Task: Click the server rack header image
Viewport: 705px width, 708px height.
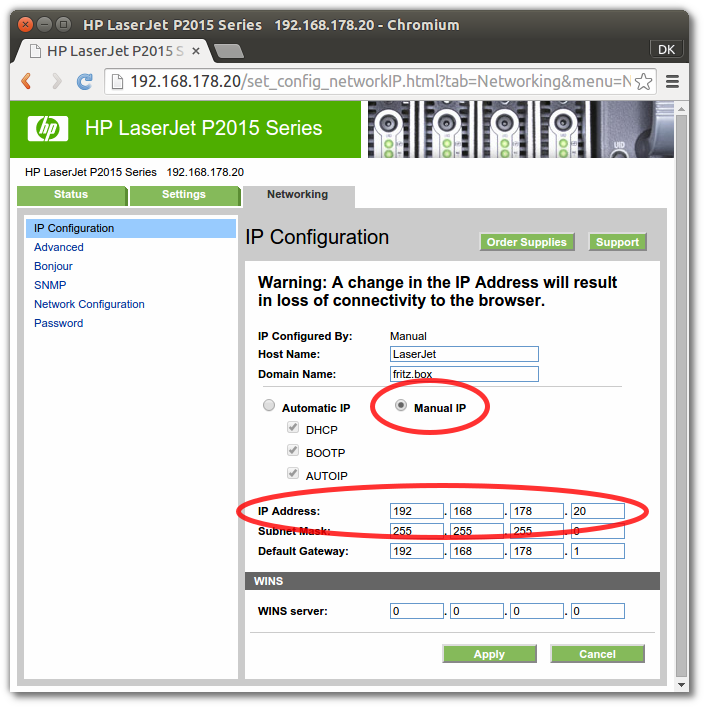Action: 521,129
